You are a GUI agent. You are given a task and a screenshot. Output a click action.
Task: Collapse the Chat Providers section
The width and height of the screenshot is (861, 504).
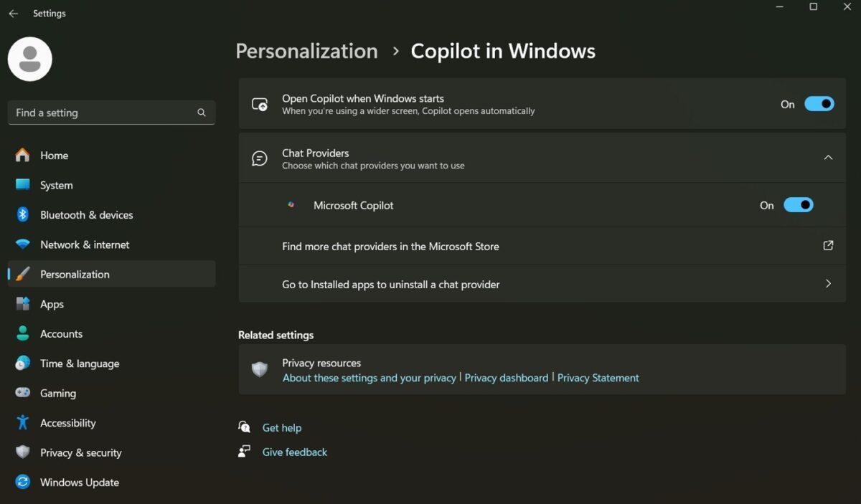tap(828, 158)
